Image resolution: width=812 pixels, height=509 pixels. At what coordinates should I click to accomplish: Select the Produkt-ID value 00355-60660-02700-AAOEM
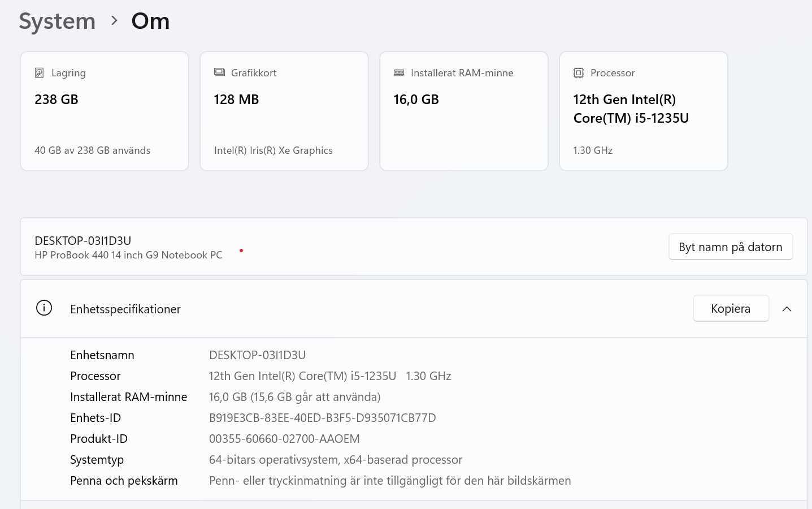[x=284, y=439]
